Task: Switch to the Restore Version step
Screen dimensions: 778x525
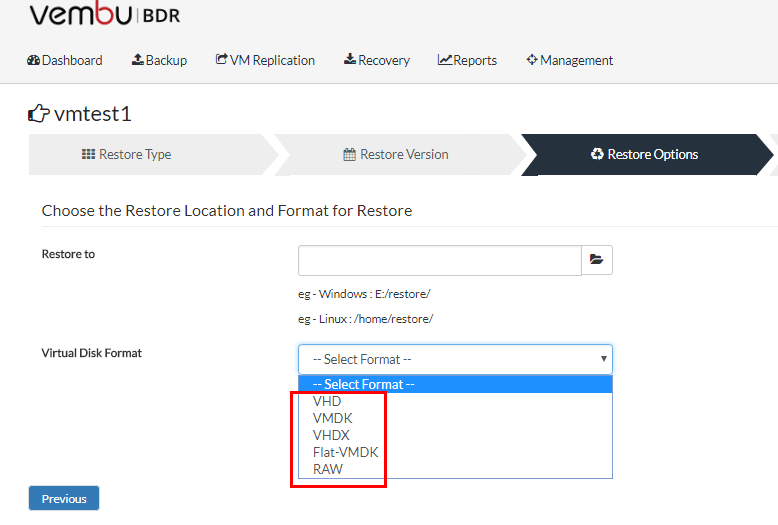Action: pos(397,155)
